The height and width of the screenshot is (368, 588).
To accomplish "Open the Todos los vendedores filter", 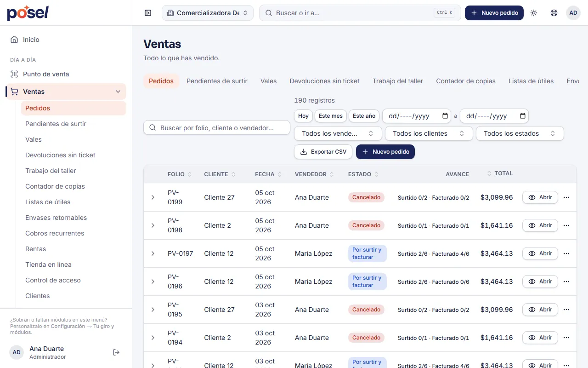I will (338, 133).
